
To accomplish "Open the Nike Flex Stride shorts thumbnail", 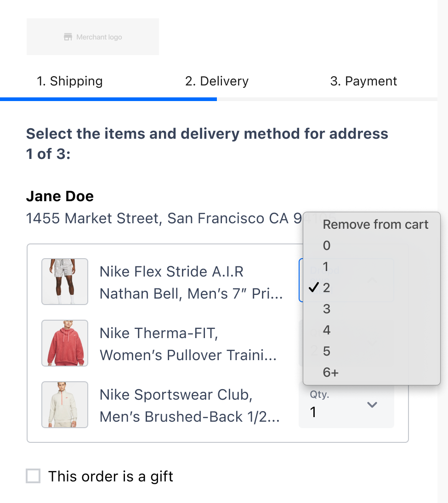I will click(x=65, y=282).
